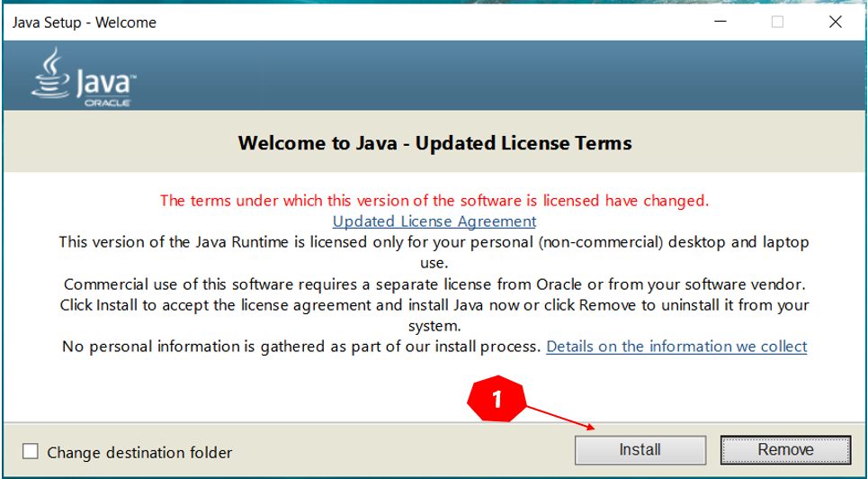
Task: Click the Install button
Action: pos(640,449)
